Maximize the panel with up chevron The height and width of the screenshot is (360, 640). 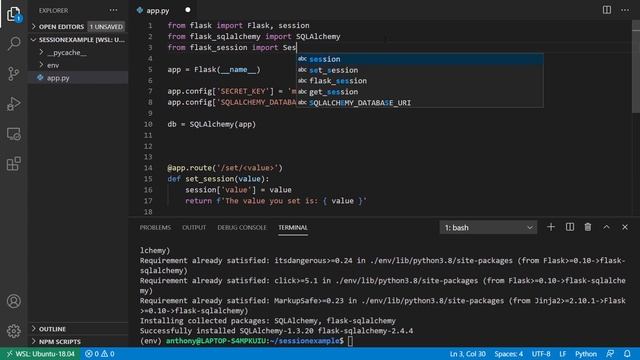tap(607, 227)
